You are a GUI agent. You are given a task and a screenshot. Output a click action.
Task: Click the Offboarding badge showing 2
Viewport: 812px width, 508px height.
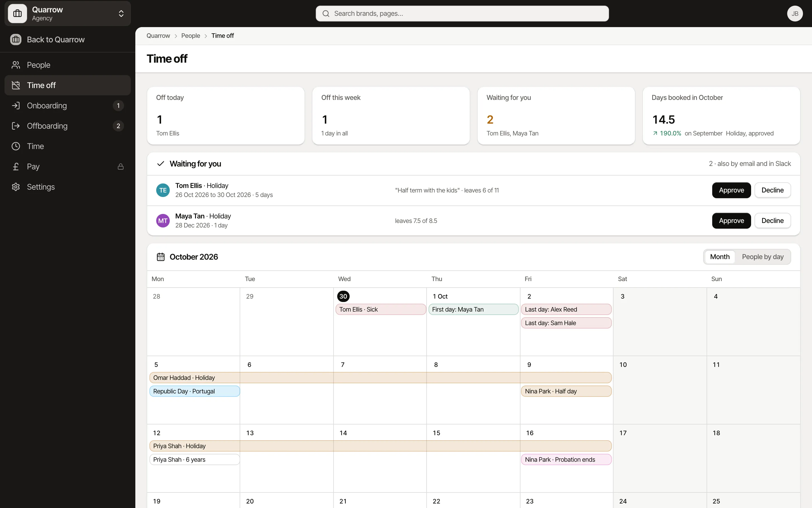pos(118,126)
